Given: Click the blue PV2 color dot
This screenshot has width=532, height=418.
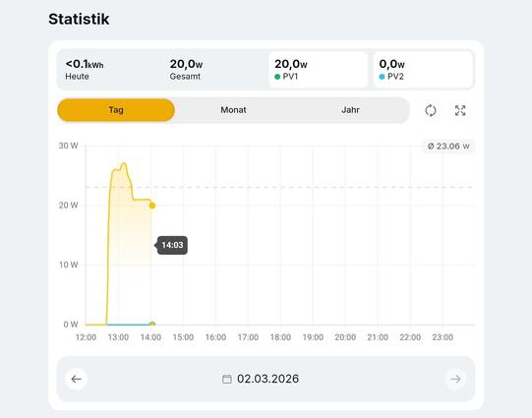Looking at the screenshot, I should tap(382, 77).
